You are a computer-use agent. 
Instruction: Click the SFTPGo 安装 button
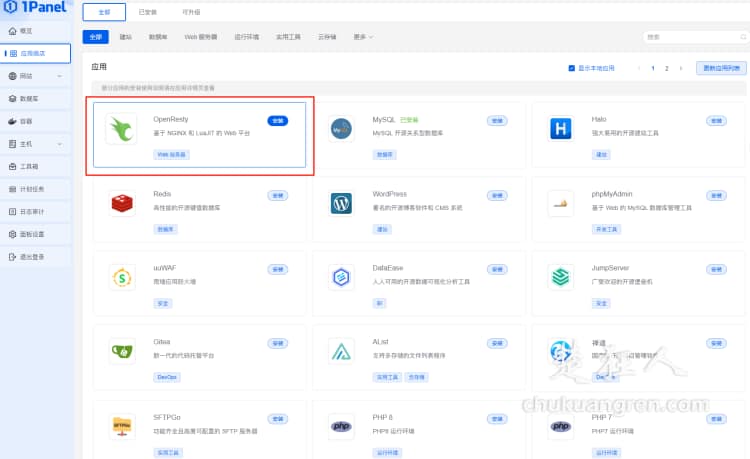278,419
